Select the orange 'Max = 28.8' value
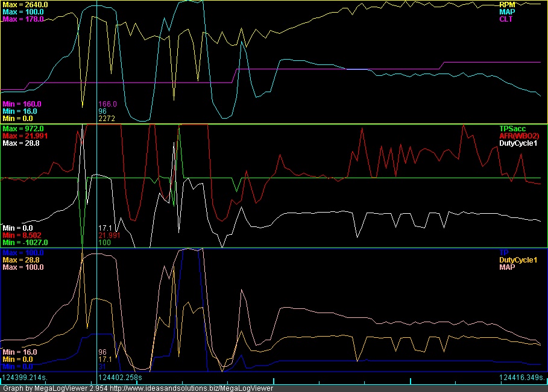The image size is (548, 392). coord(21,260)
